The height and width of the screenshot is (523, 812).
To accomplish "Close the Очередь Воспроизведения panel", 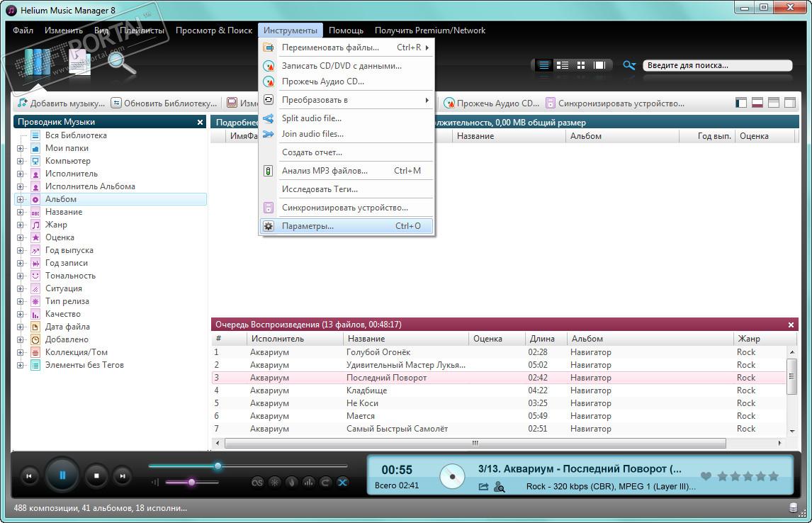I will click(791, 325).
